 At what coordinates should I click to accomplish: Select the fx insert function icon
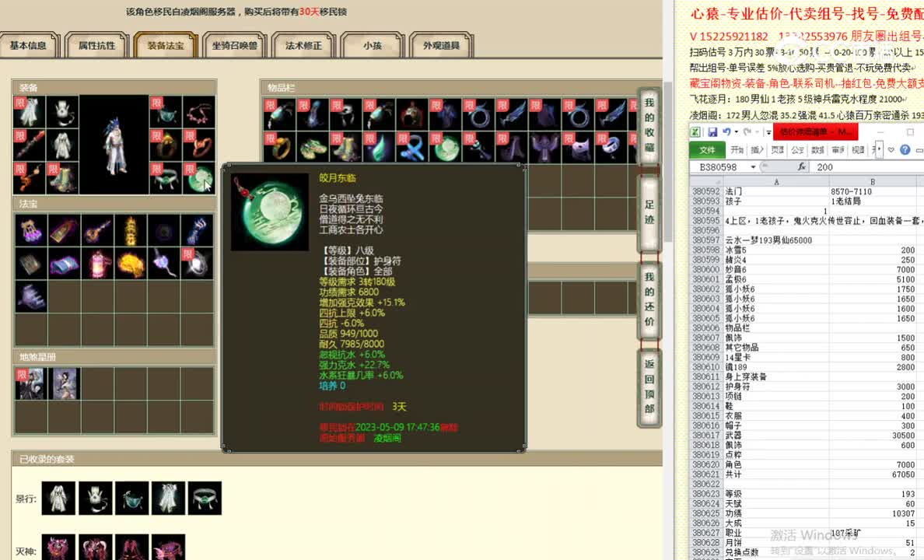click(x=803, y=166)
